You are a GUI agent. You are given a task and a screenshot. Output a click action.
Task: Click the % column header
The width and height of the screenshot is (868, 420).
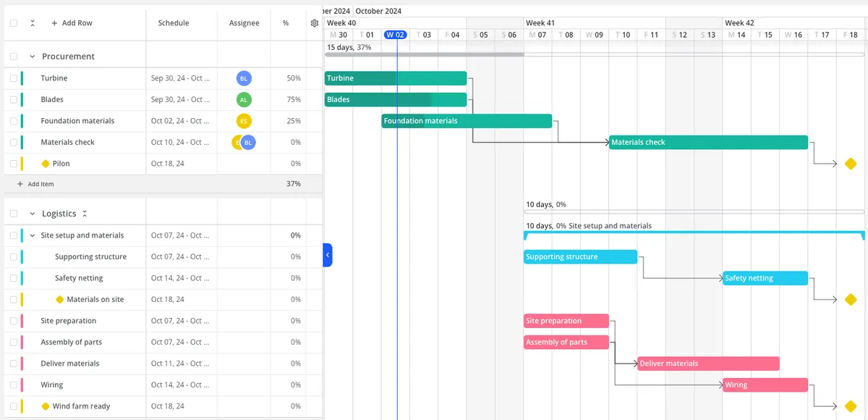coord(286,23)
